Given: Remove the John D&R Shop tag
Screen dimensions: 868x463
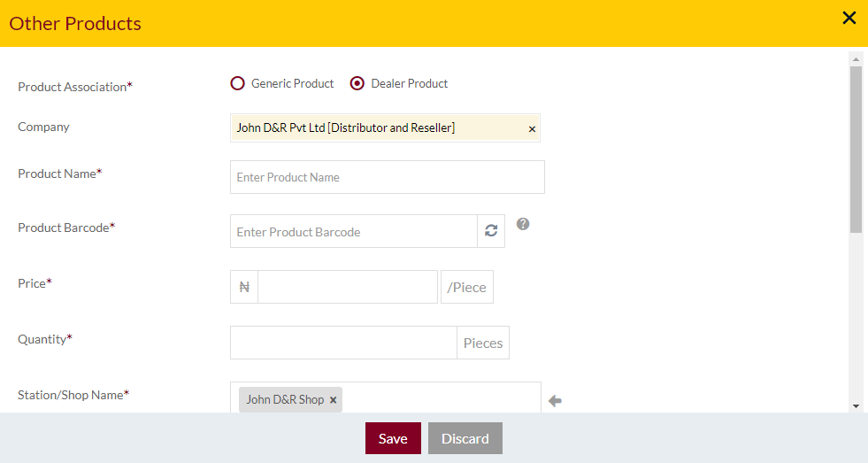Looking at the screenshot, I should 334,400.
